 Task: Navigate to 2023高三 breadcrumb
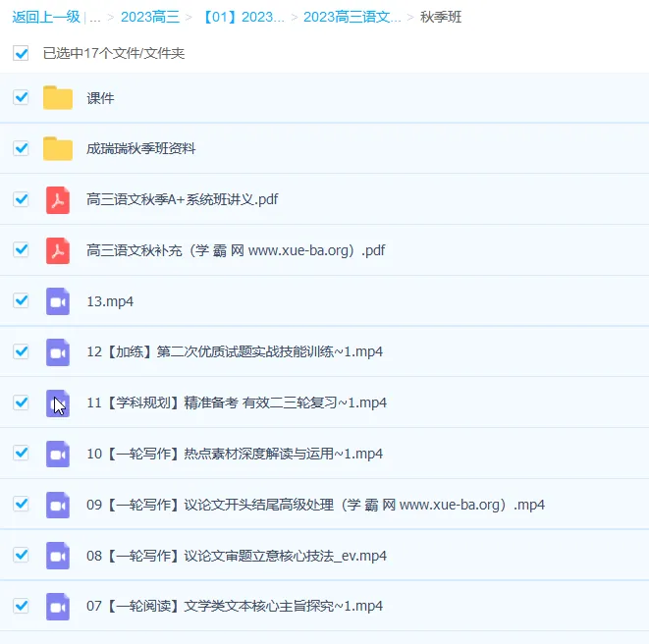(149, 17)
